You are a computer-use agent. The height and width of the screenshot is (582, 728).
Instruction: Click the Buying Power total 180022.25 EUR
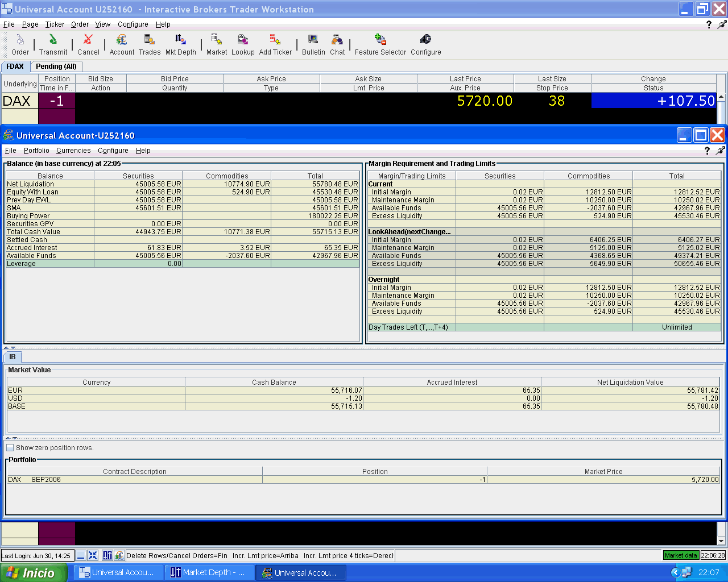tap(333, 216)
